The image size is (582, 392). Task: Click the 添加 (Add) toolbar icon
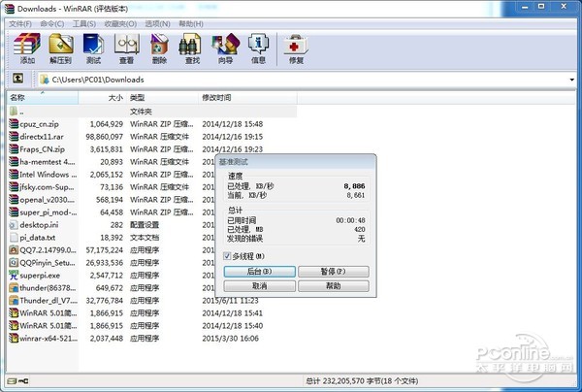tap(27, 49)
